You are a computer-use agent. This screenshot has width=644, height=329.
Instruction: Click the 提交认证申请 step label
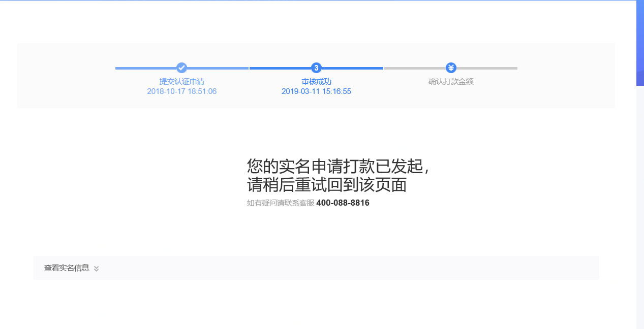181,81
